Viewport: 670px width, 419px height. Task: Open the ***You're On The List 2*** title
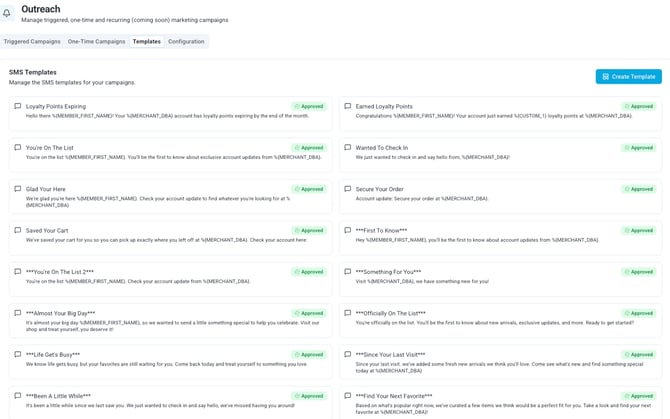pyautogui.click(x=60, y=272)
